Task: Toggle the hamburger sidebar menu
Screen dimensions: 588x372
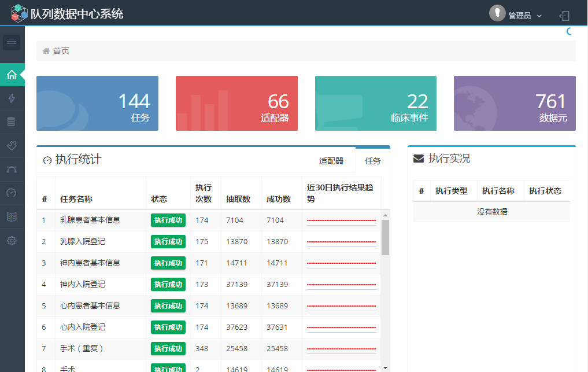Action: (12, 42)
